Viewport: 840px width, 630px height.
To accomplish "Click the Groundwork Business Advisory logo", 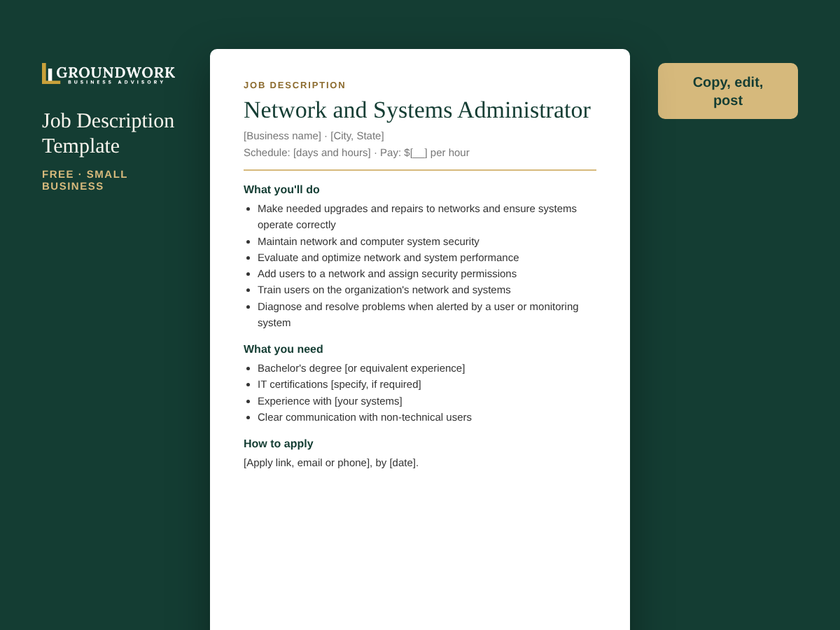I will pos(108,73).
